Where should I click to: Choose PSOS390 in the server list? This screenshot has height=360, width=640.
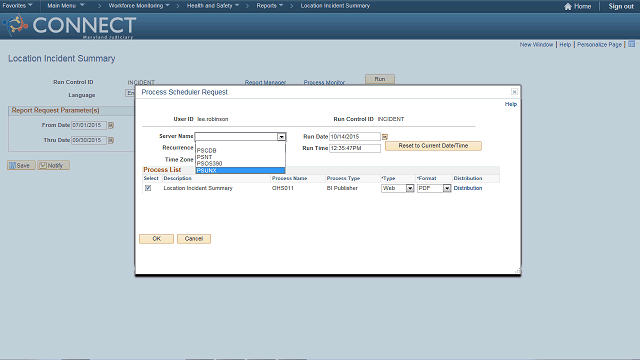point(240,164)
